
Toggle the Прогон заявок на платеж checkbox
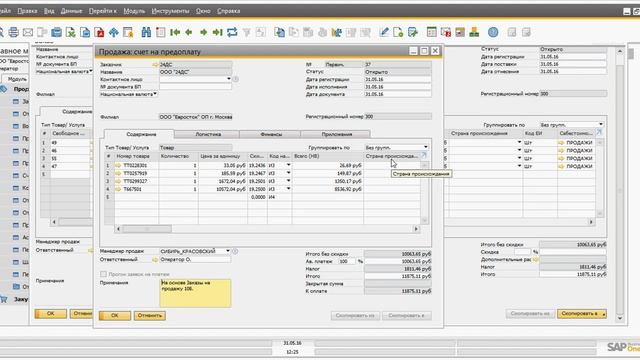tap(104, 274)
